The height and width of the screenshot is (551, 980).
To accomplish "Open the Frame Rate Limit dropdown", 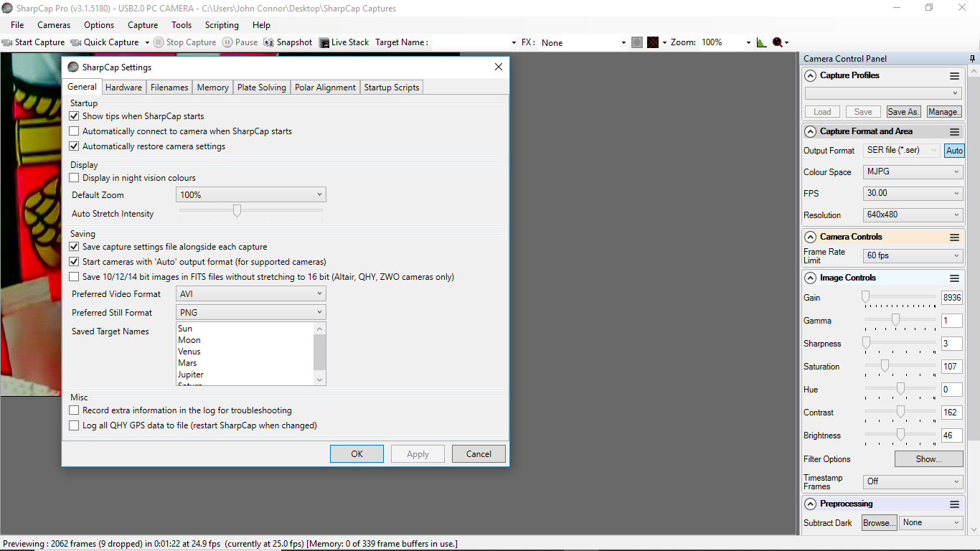I will tap(913, 255).
